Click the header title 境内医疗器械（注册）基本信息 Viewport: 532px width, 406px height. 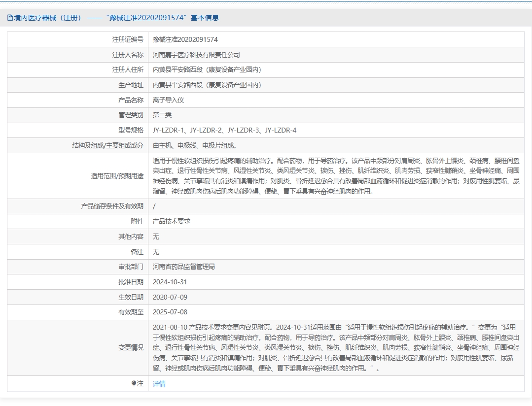(116, 18)
